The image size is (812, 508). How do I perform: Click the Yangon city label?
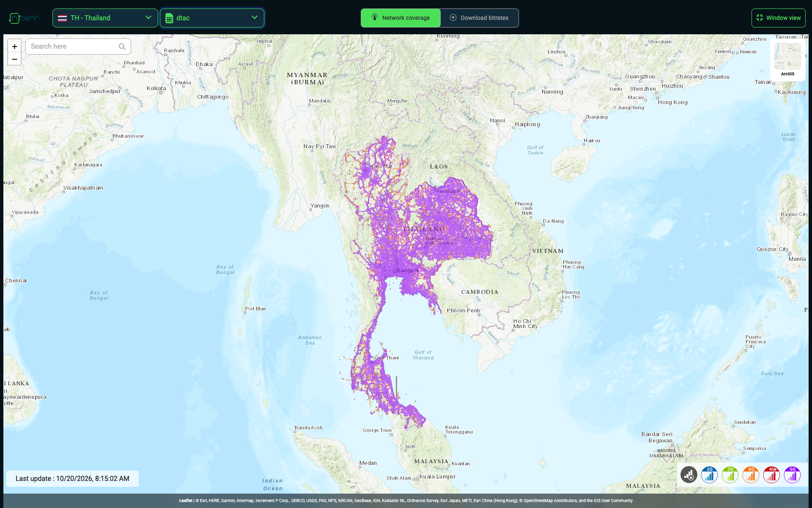click(320, 206)
